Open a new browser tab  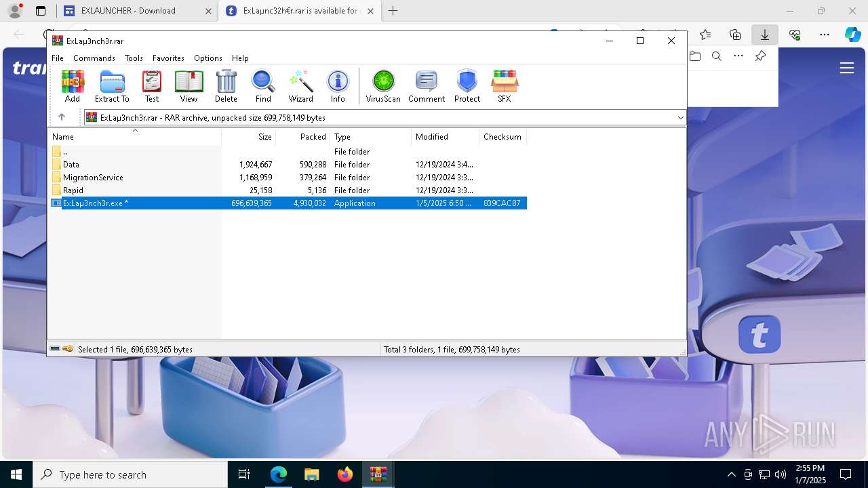(393, 11)
